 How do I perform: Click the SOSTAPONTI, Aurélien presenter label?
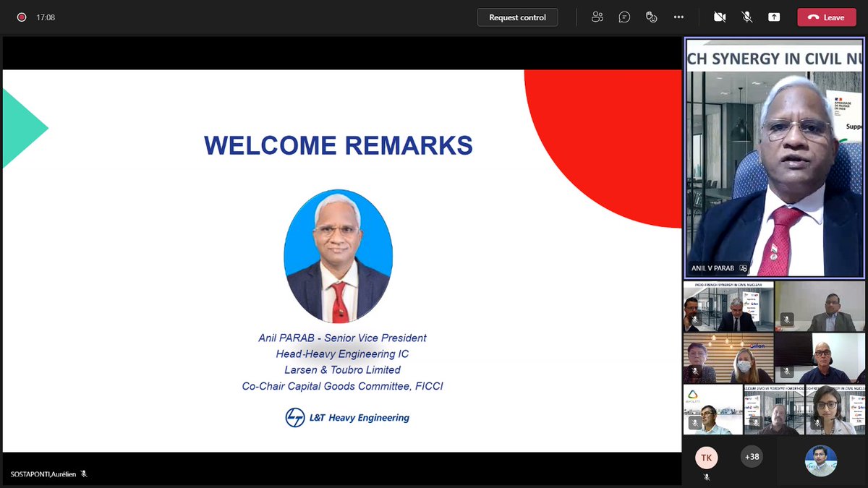pos(43,474)
